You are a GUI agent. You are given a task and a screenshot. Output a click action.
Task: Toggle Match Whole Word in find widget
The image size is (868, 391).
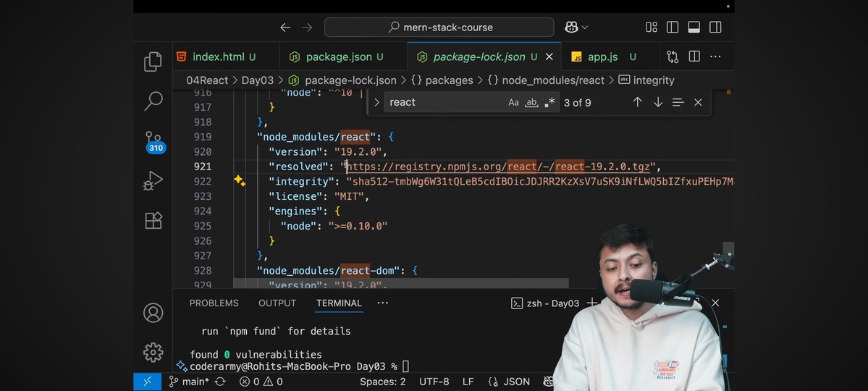(531, 102)
